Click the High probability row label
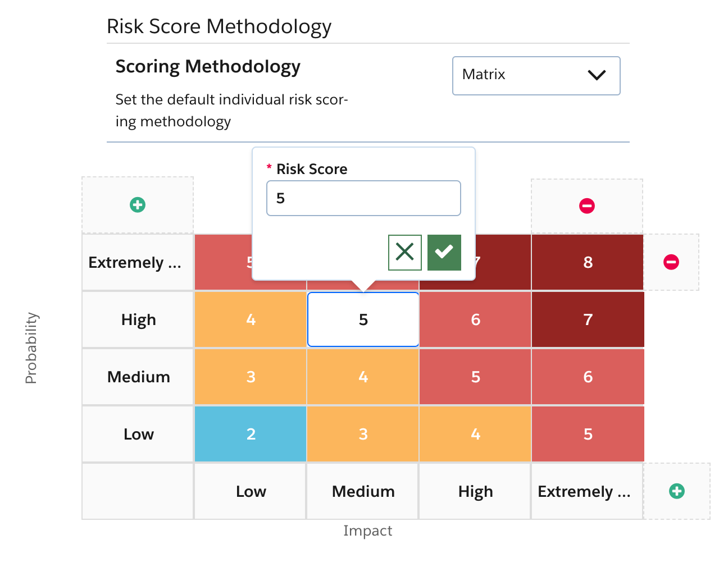Screen dimensions: 728x567 pyautogui.click(x=138, y=319)
